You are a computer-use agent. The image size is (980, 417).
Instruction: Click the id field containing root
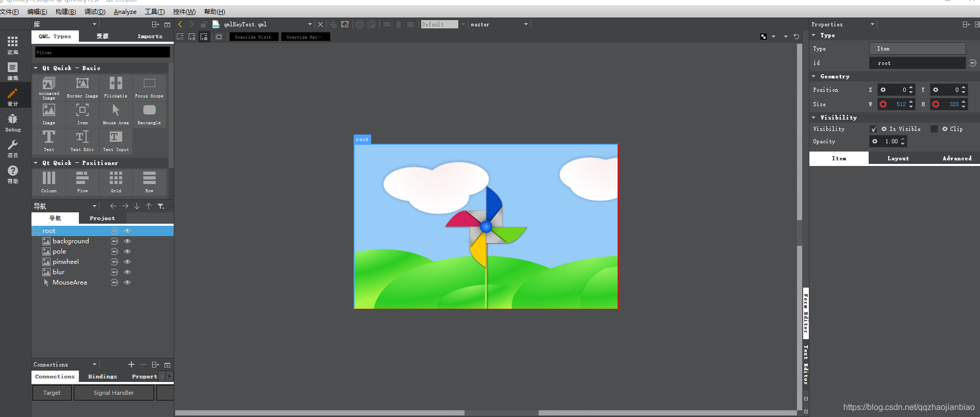(917, 63)
